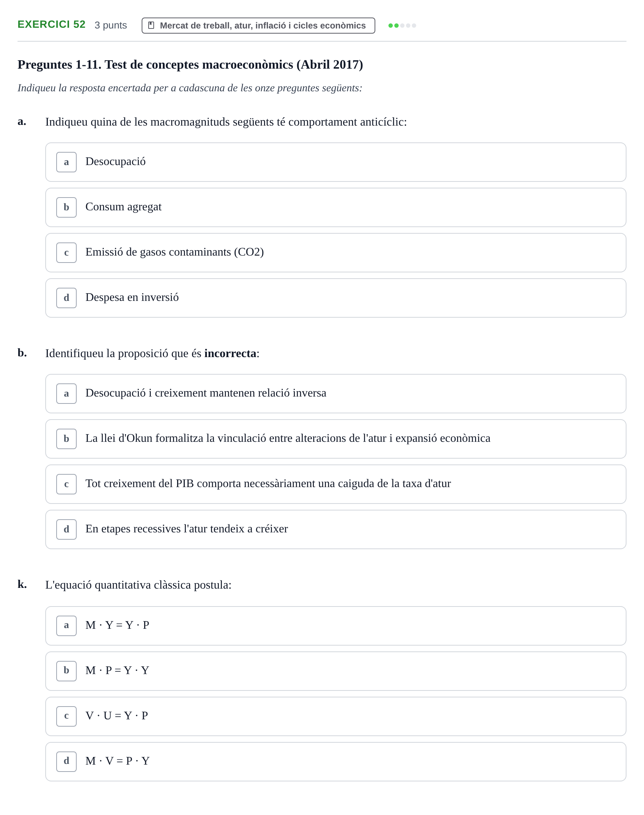Viewport: 644px width, 815px height.
Task: Pick 'En etapes recessives l'atur' answer
Action: point(336,529)
